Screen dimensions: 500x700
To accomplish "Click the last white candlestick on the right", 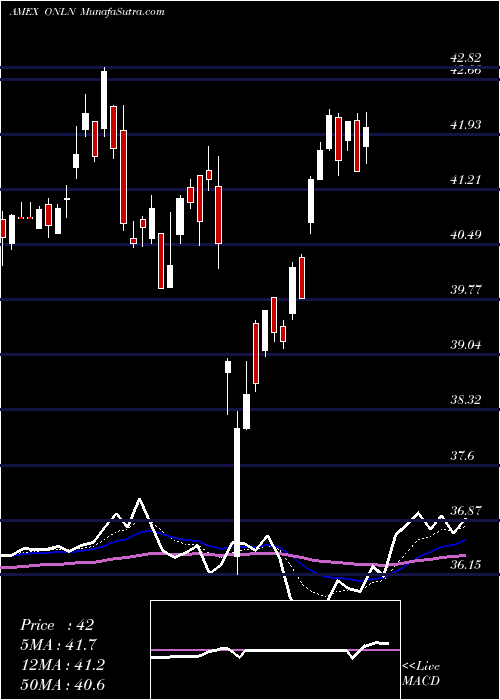I will (367, 137).
